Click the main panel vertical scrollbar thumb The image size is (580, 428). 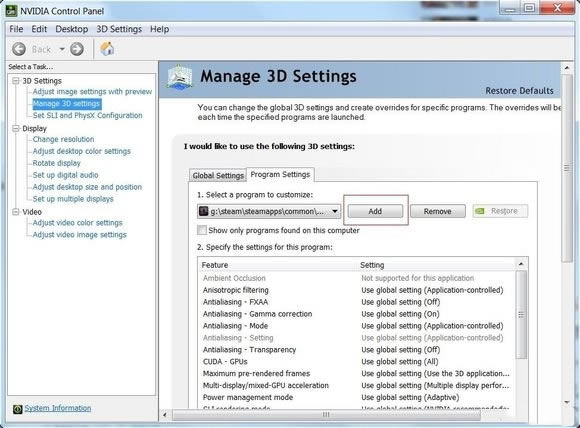coord(567,168)
